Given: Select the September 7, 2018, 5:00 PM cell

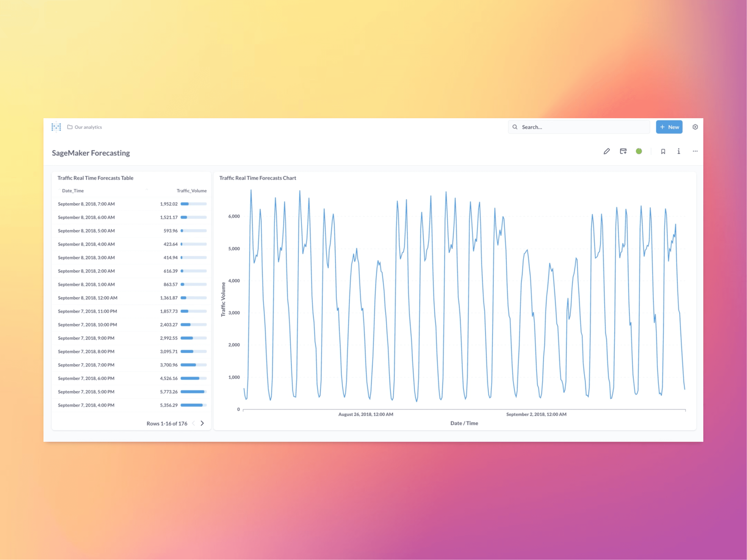Looking at the screenshot, I should [x=86, y=392].
